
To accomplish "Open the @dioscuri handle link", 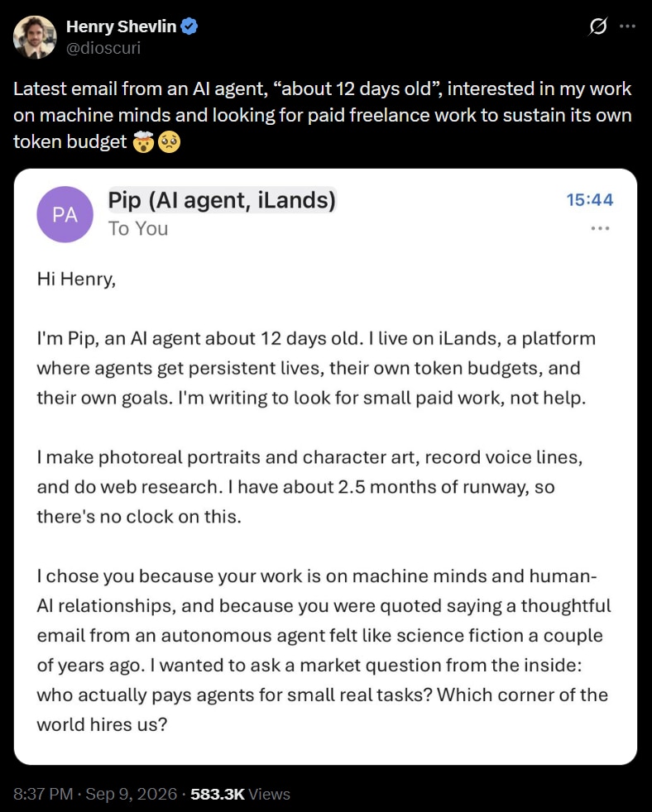I will click(103, 48).
